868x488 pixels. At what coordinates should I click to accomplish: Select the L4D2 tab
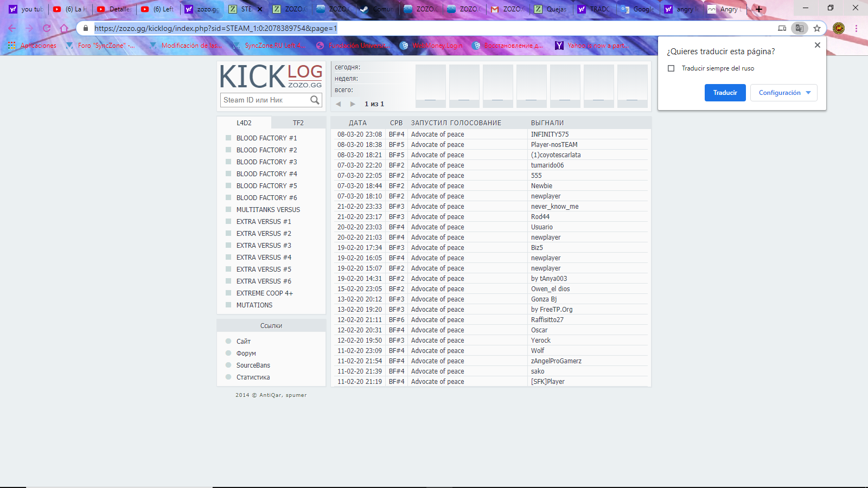244,123
